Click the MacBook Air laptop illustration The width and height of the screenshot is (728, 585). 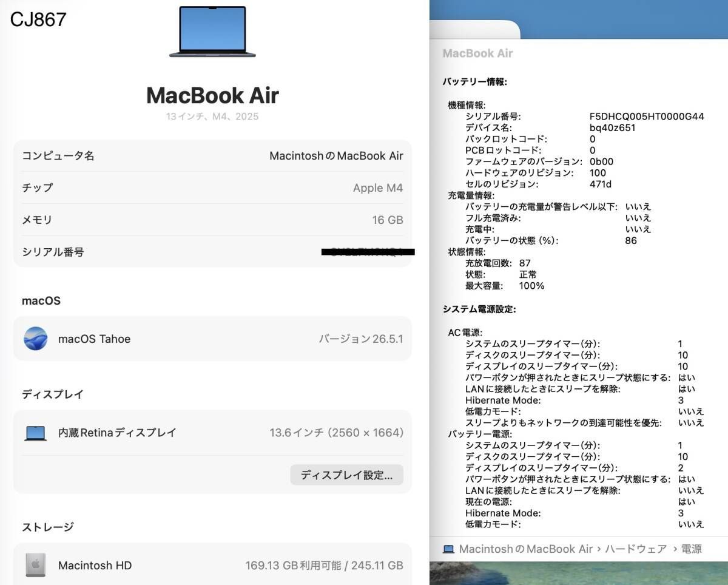212,32
